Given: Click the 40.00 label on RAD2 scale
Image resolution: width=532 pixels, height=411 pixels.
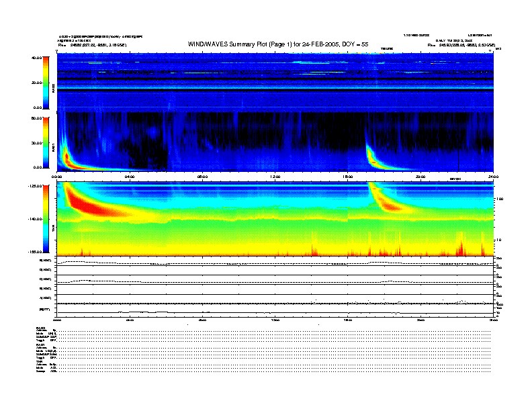Looking at the screenshot, I should coord(36,58).
